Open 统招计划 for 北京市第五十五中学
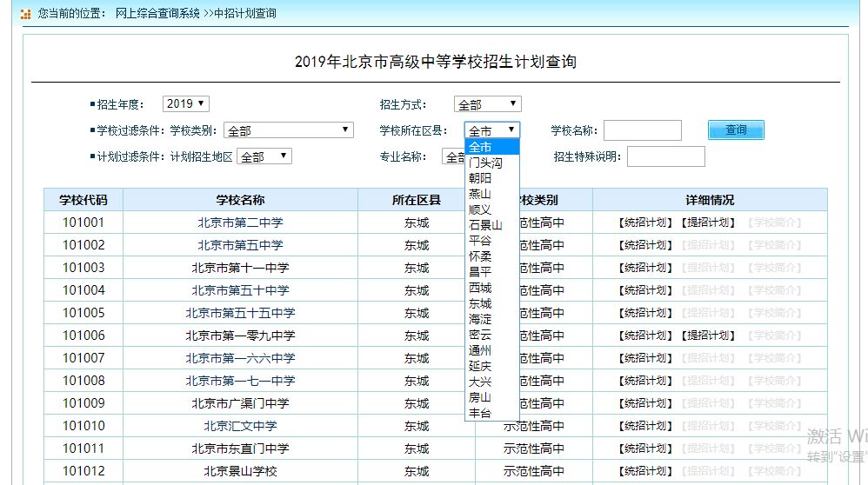Screen dimensions: 868x485 [x=645, y=313]
